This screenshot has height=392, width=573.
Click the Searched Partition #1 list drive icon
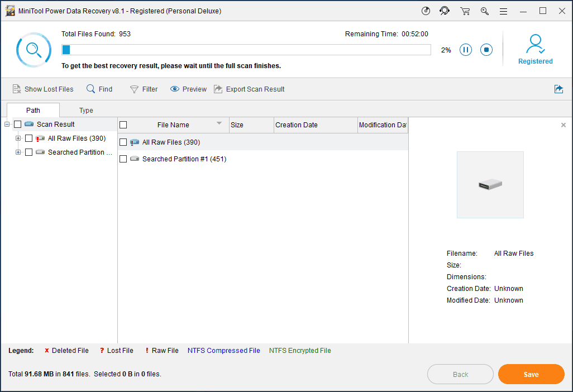(x=135, y=159)
